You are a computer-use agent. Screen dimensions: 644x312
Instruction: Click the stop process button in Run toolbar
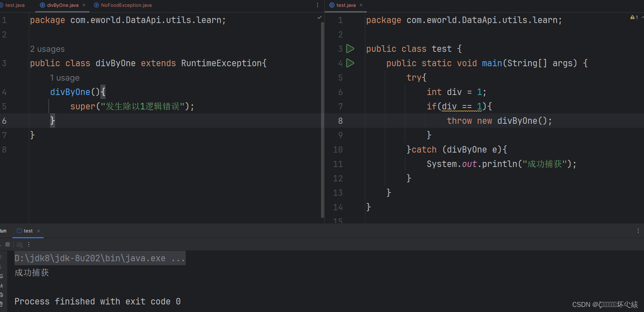[8, 244]
